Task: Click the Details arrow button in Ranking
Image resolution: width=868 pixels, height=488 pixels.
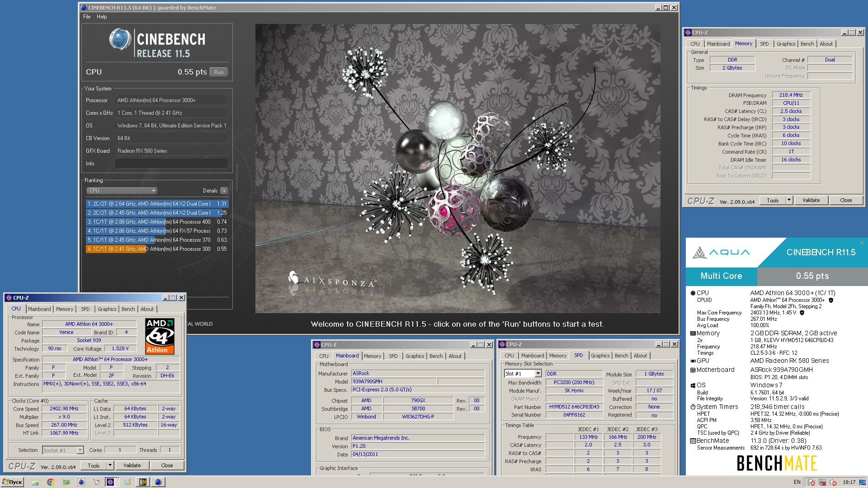Action: click(224, 191)
